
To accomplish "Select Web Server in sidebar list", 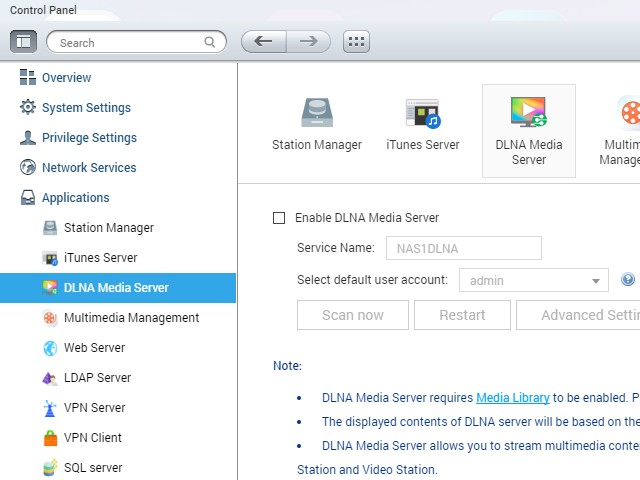I will 94,348.
